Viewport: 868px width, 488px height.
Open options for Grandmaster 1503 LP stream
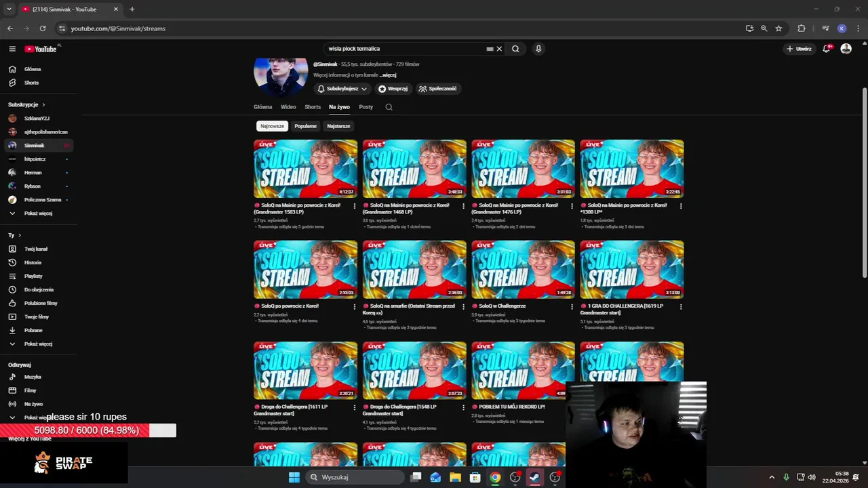[x=354, y=206]
